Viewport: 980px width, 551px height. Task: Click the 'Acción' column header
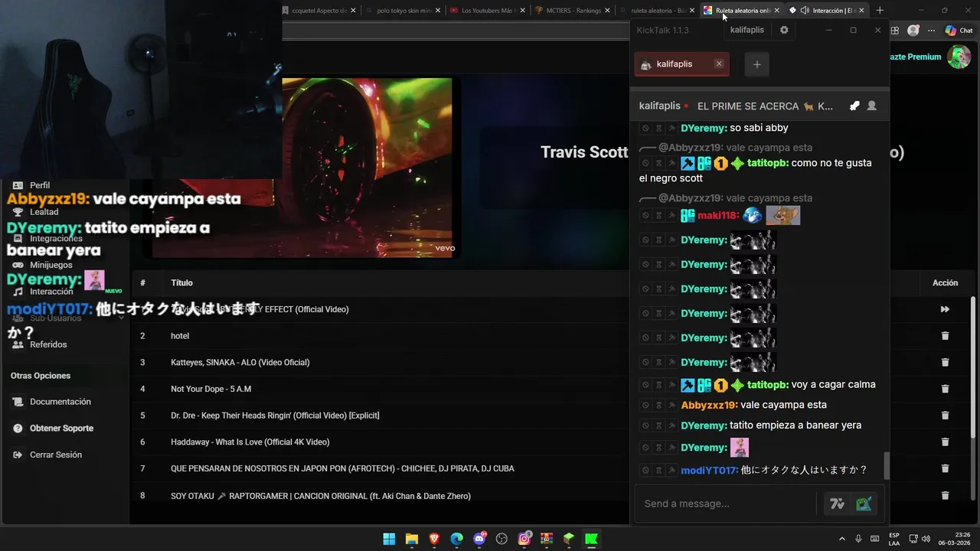coord(945,282)
